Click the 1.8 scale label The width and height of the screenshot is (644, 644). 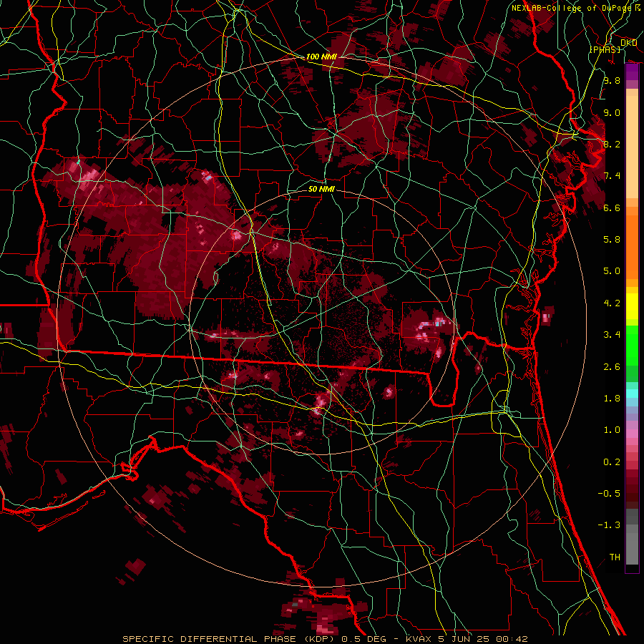612,399
